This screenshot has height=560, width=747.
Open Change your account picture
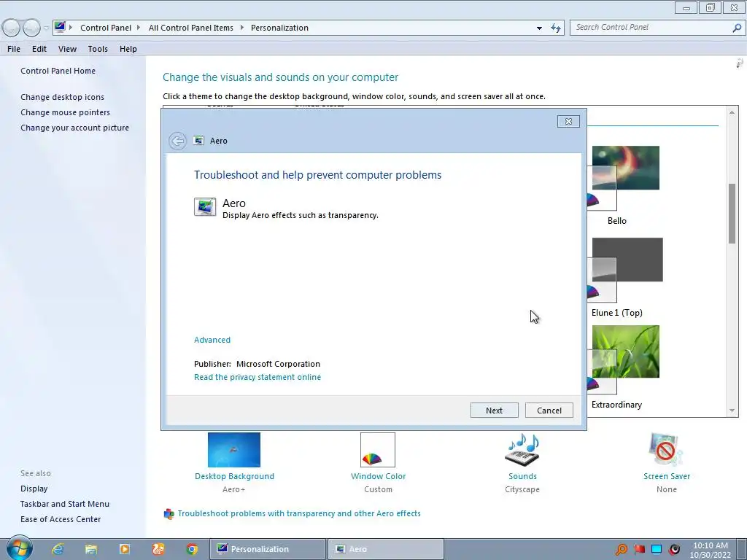pos(75,128)
